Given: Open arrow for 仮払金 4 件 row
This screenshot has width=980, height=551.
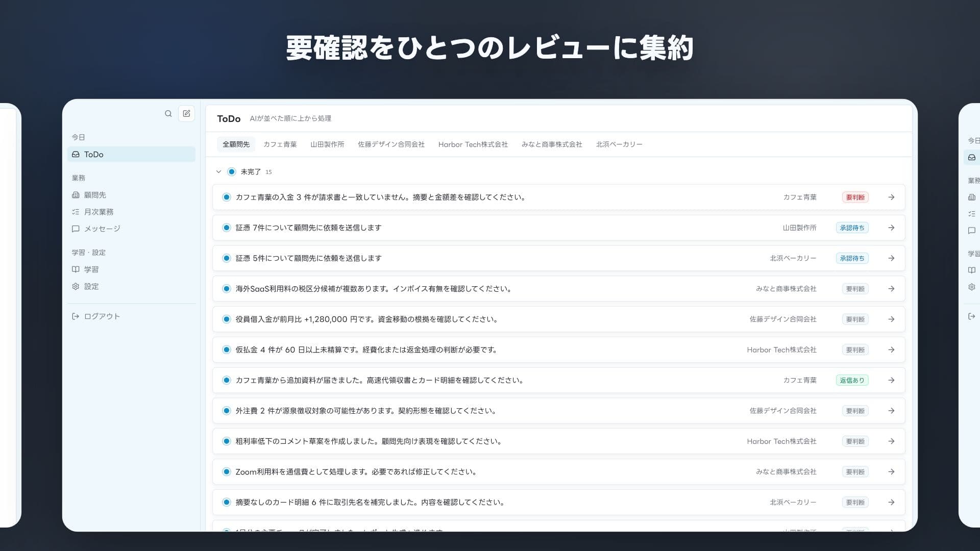Looking at the screenshot, I should 891,349.
